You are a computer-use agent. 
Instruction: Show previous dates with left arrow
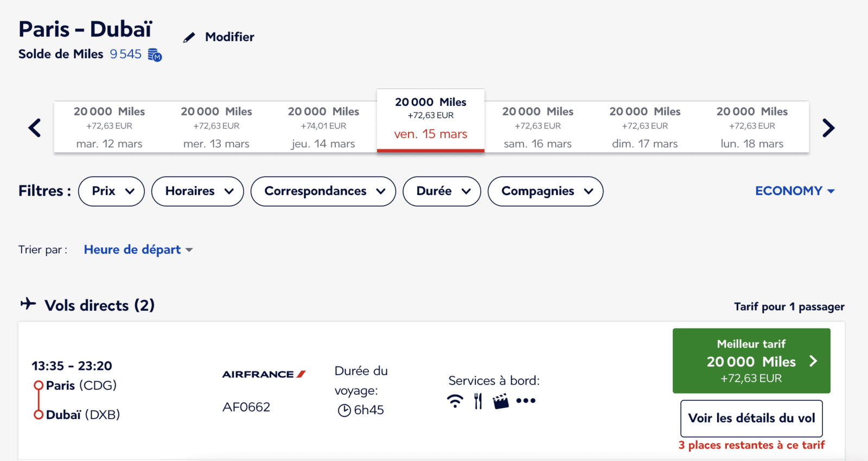(x=35, y=128)
